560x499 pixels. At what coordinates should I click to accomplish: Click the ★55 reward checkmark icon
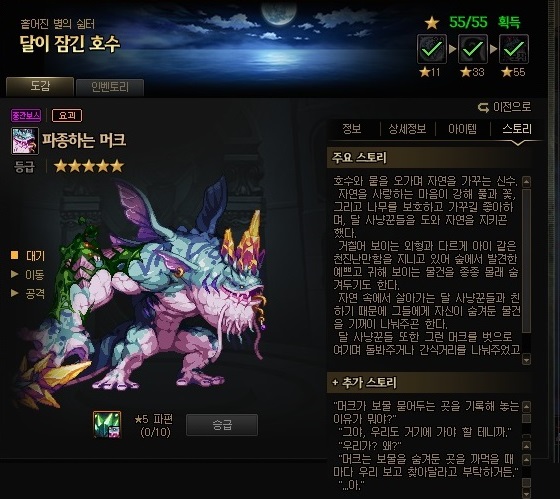(514, 49)
